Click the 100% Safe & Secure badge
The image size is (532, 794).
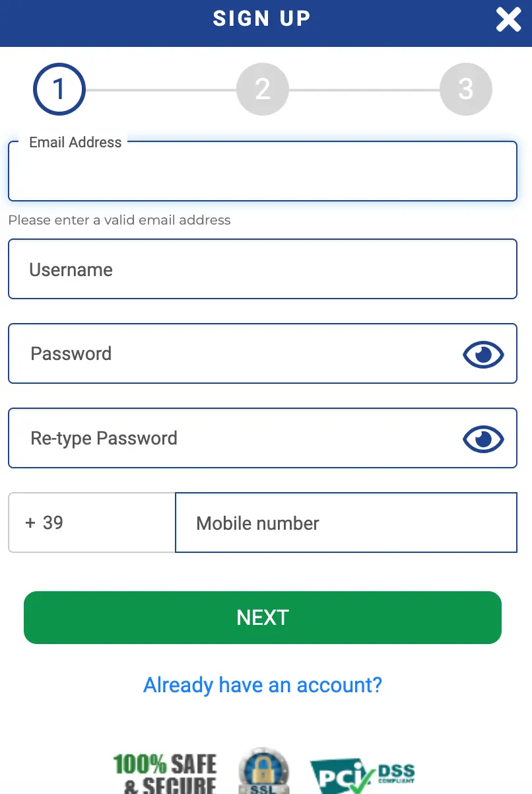point(165,774)
